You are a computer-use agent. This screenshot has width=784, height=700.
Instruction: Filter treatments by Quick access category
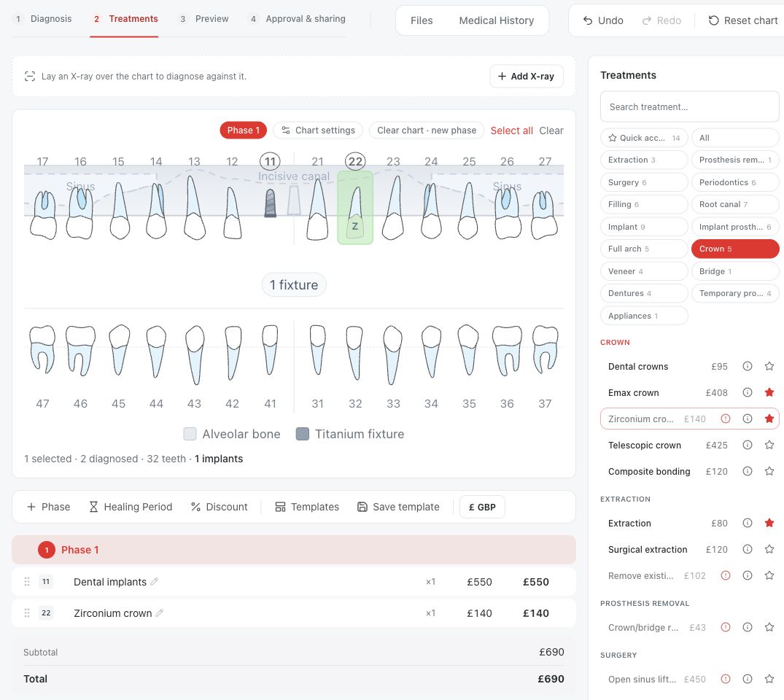coord(644,138)
